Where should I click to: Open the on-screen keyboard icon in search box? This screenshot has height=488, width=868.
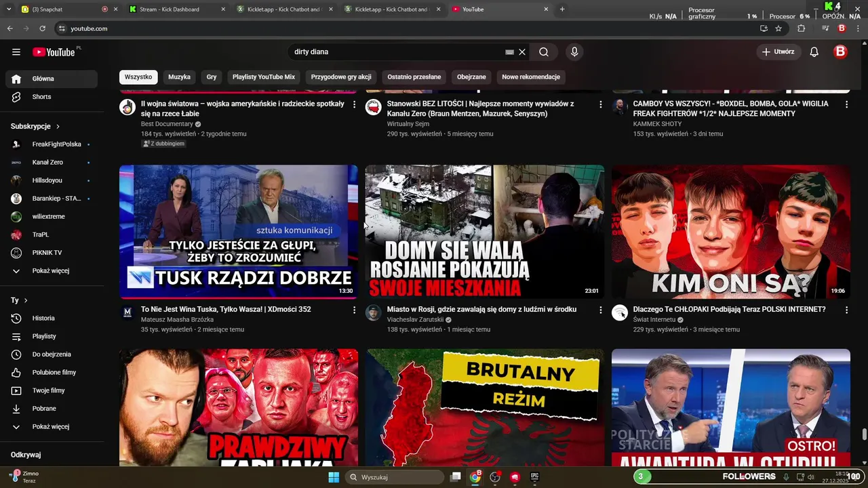tap(509, 52)
